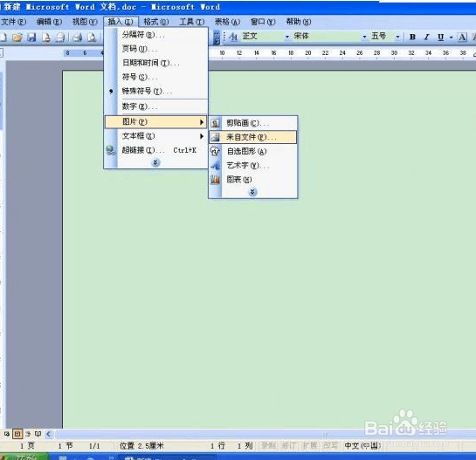Toggle 录制 macro recording in status bar
The image size is (476, 460).
[x=269, y=445]
